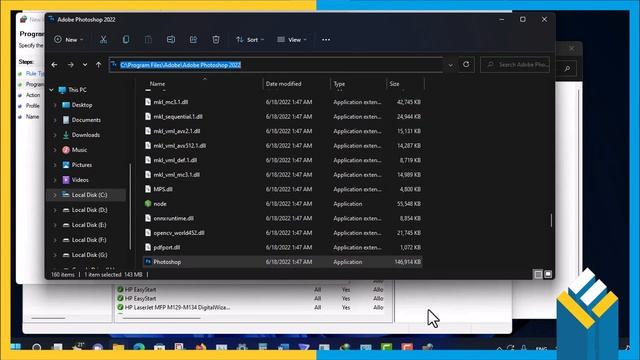Select the file mkl_mc3.1.dll
Image resolution: width=640 pixels, height=360 pixels.
click(x=171, y=102)
